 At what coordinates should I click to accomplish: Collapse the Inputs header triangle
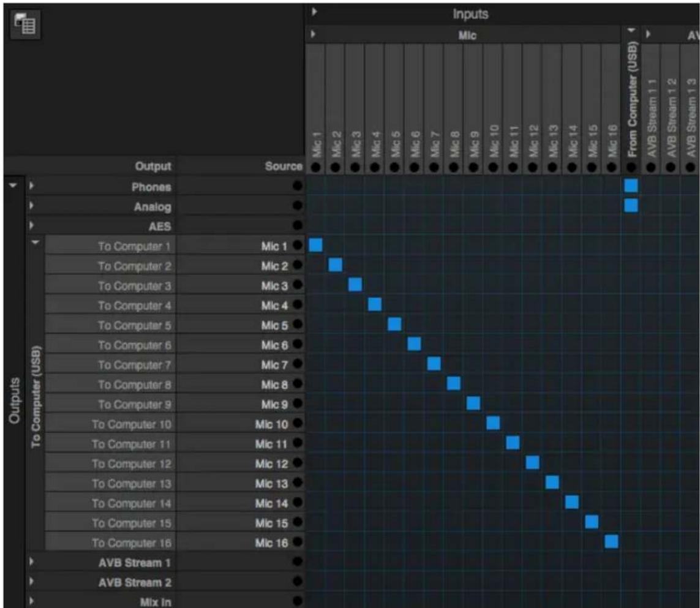click(x=314, y=12)
